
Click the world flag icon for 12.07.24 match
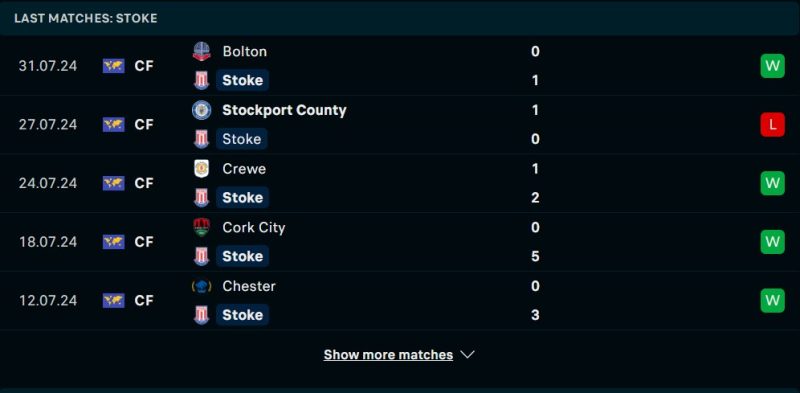pos(113,300)
